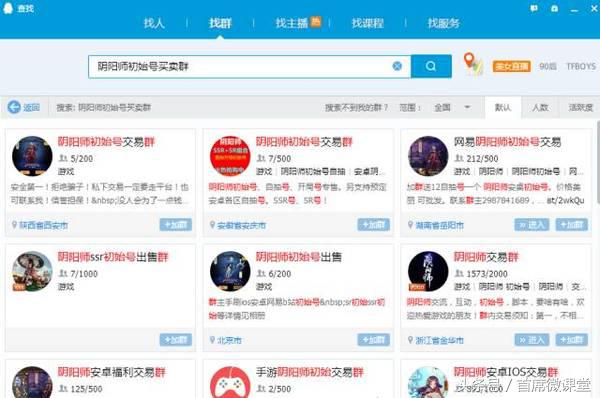This screenshot has width=600, height=398.
Task: Open the 找课程 tab
Action: click(x=367, y=23)
